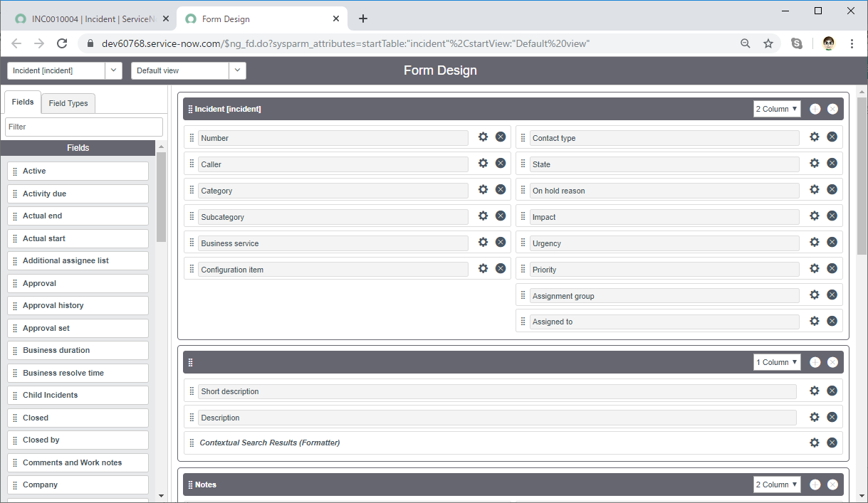Go back in browser history

(x=16, y=43)
